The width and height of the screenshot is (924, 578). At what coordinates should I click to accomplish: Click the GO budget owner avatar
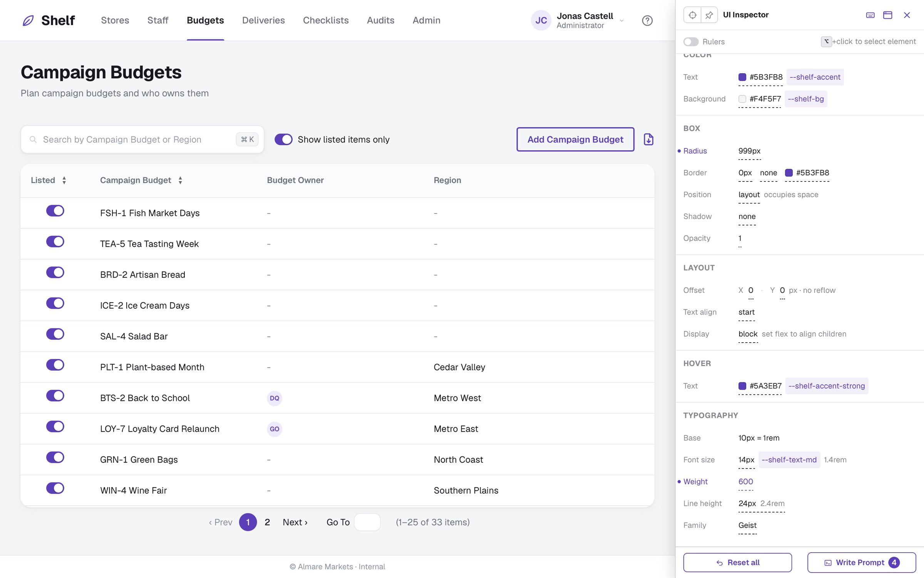pyautogui.click(x=275, y=429)
